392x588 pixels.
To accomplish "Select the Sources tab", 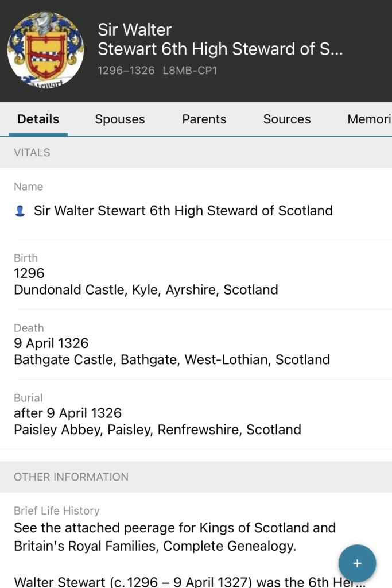I will click(x=287, y=119).
